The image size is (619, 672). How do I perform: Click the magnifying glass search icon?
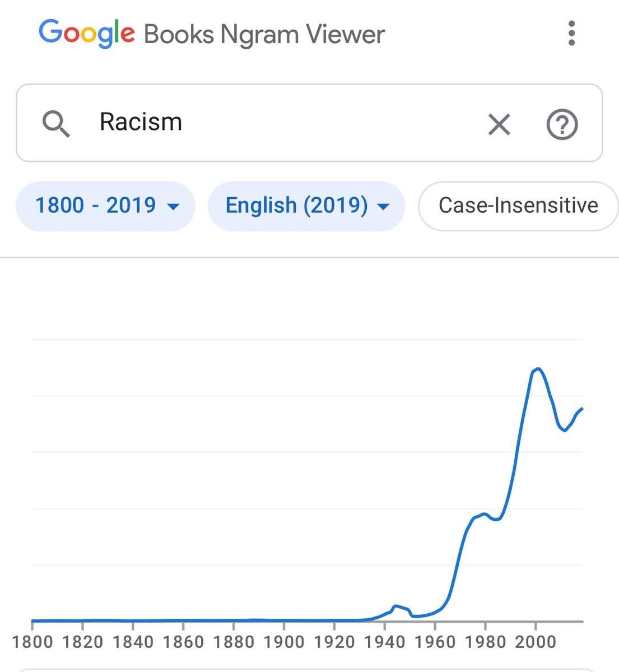[56, 123]
